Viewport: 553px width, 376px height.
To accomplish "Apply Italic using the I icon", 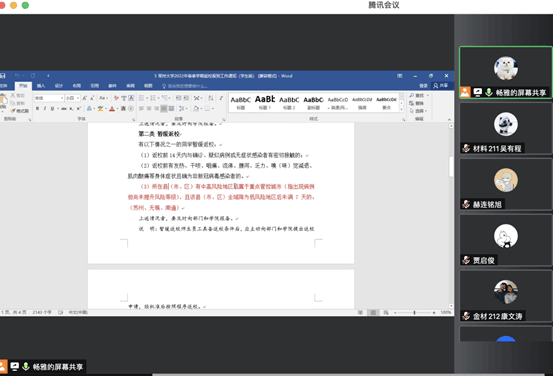I will [45, 109].
